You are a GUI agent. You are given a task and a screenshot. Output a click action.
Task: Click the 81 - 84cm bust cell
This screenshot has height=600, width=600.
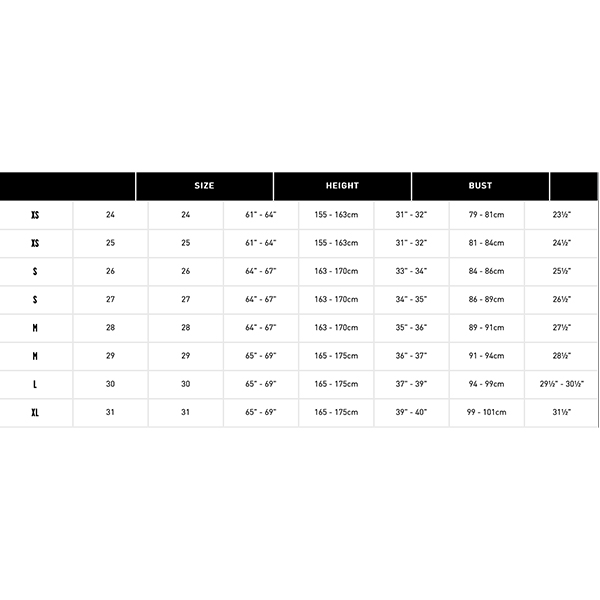486,243
